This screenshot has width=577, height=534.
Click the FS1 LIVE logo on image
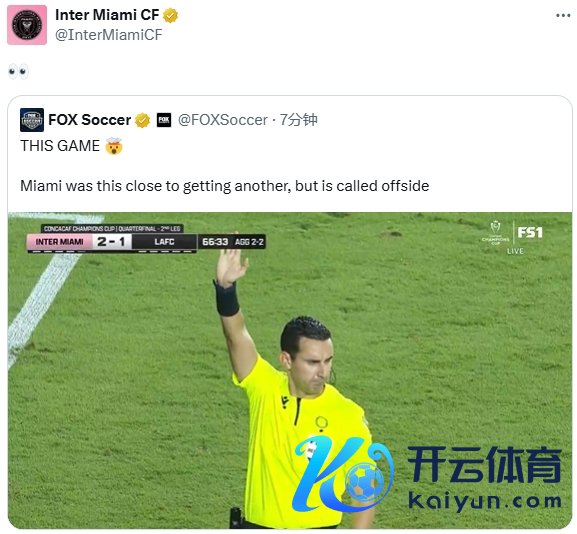[x=513, y=237]
